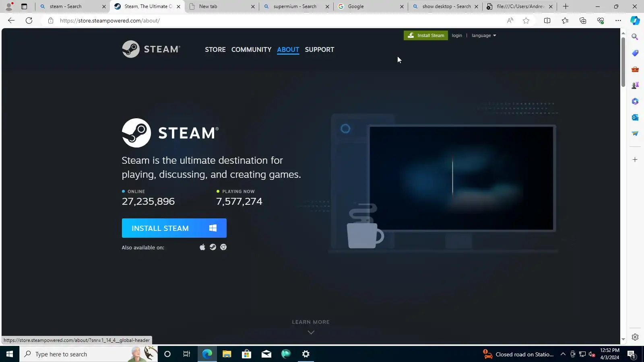The image size is (644, 362).
Task: Click the Edge Copilot icon
Action: 635,21
